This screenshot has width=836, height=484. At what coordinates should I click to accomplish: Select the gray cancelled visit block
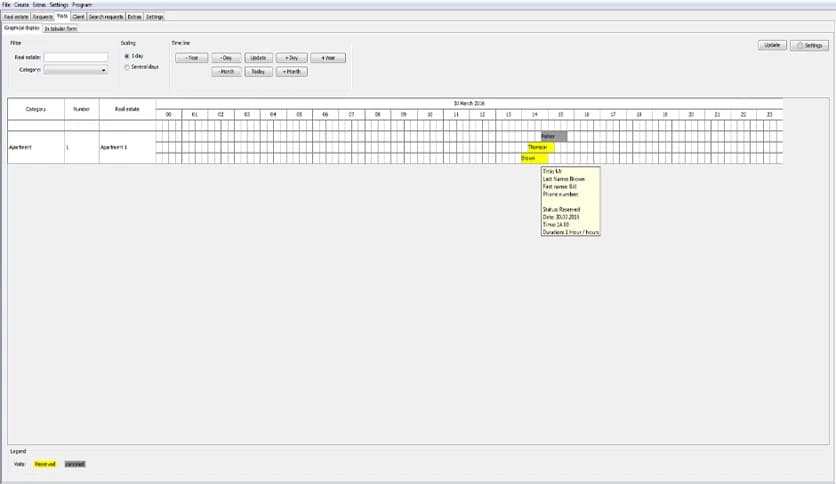coord(554,136)
